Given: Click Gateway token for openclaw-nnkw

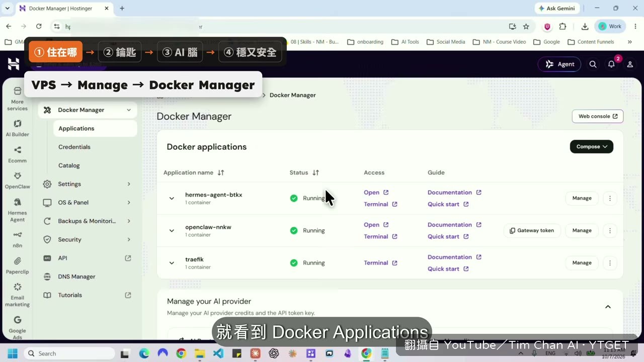Looking at the screenshot, I should tap(532, 230).
